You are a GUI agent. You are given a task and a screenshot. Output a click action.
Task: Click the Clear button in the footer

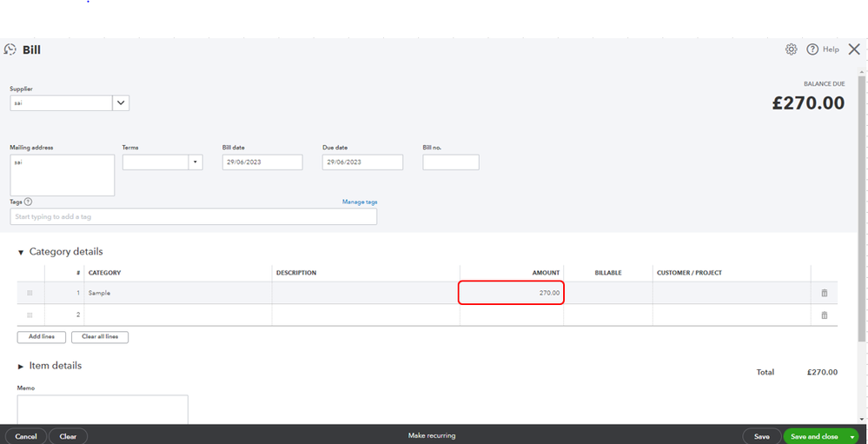click(68, 436)
